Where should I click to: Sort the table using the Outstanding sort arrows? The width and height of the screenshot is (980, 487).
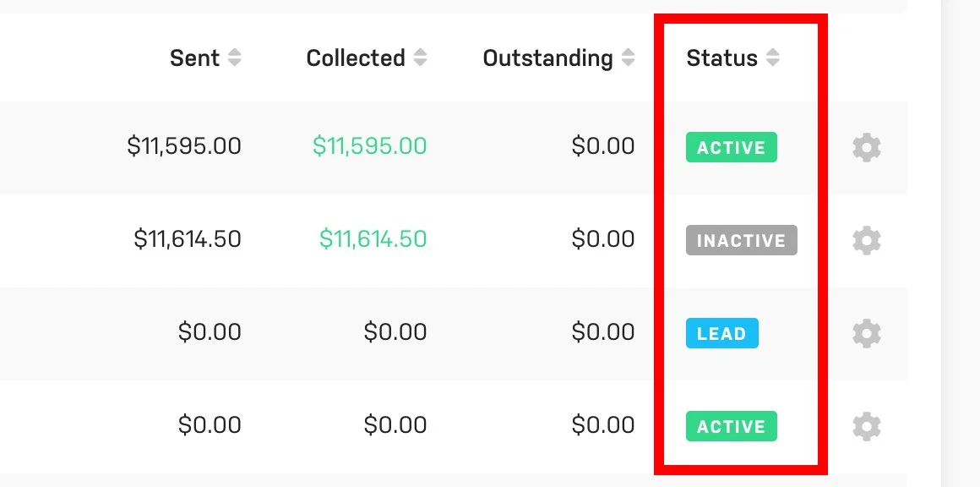coord(628,57)
